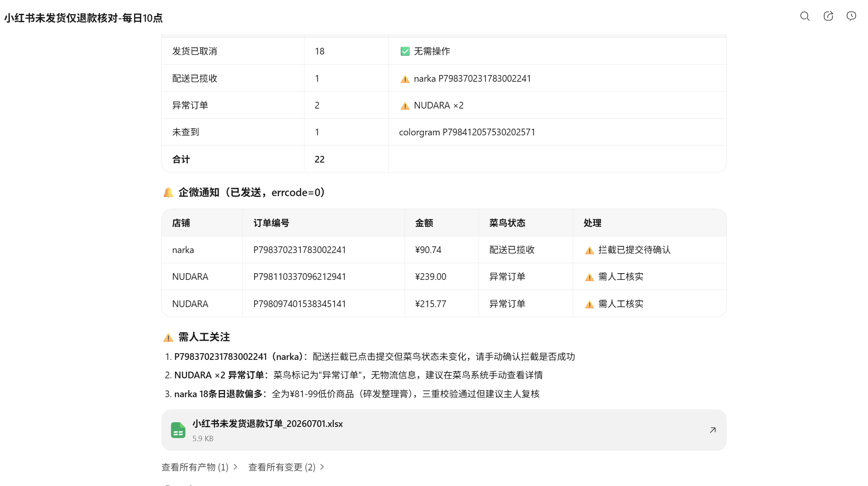Click the 金额 column header

(x=424, y=223)
